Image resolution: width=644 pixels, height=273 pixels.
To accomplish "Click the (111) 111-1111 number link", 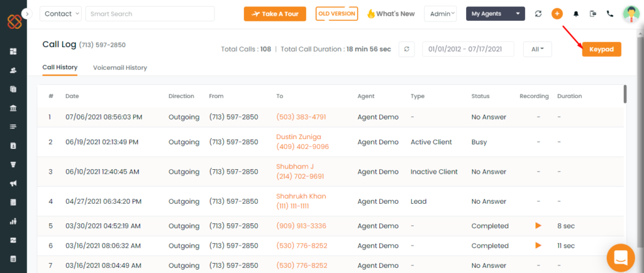I will point(292,206).
